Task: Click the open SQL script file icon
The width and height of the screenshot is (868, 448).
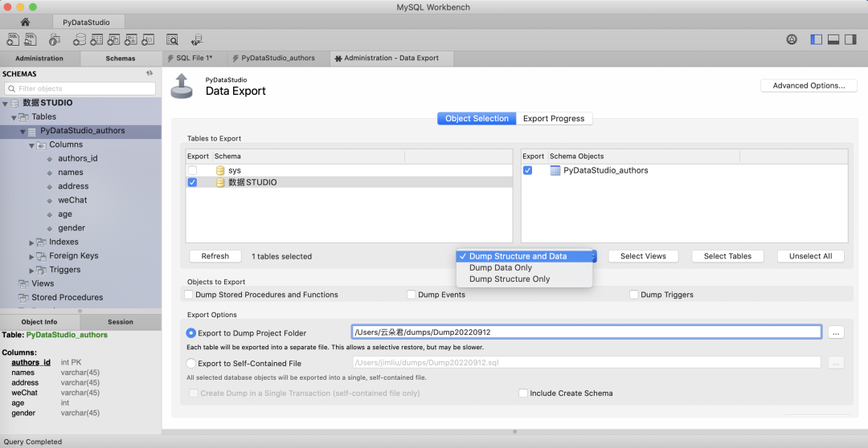Action: click(x=31, y=39)
